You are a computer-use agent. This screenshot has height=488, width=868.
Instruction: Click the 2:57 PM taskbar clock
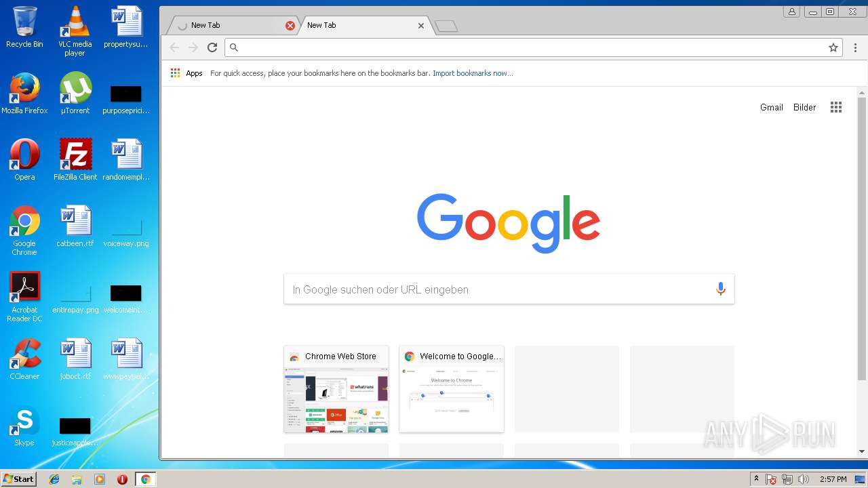[833, 479]
